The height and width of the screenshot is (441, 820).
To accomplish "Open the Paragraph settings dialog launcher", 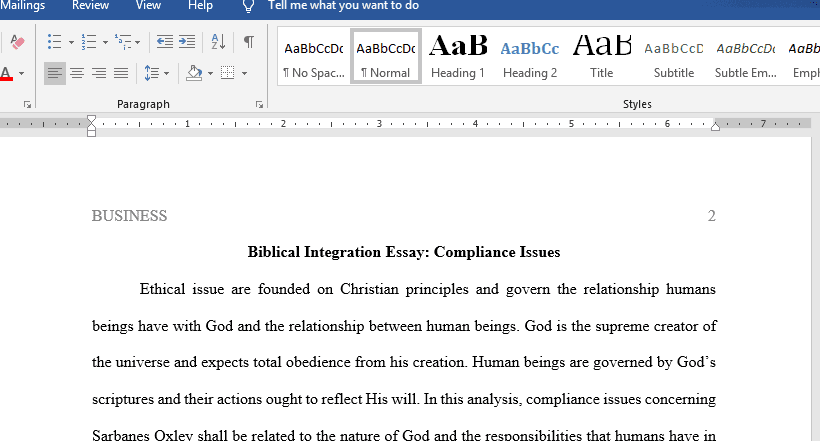I will 259,105.
